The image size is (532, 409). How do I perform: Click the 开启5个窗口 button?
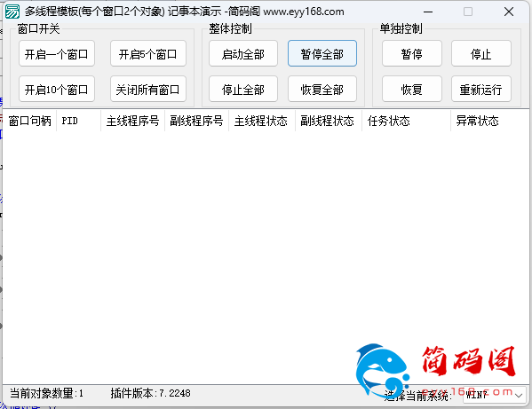[148, 53]
